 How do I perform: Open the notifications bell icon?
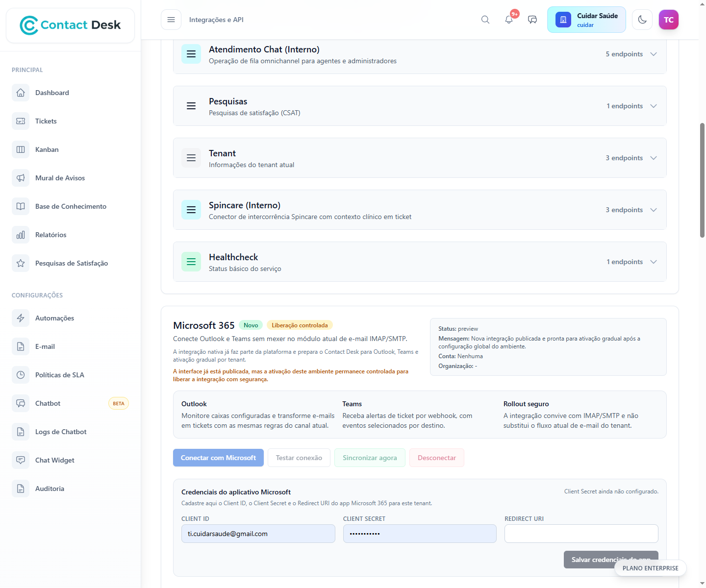[x=509, y=20]
